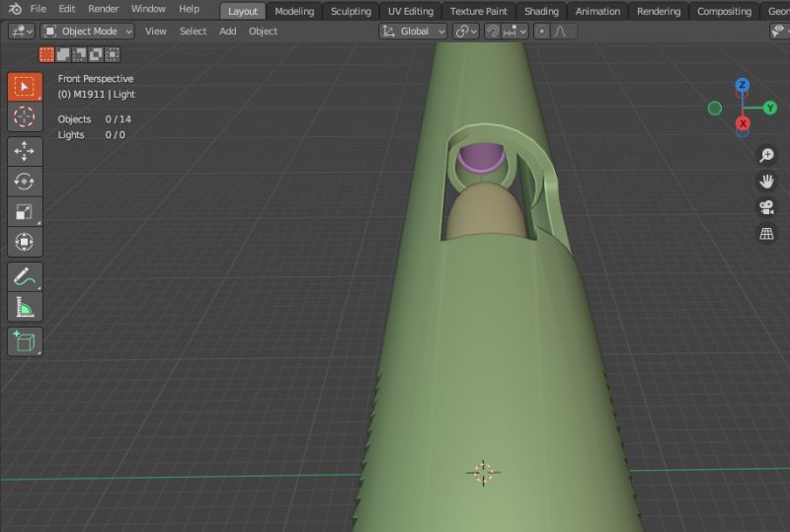
Task: Click the 'Objects' statistics label
Action: coord(74,119)
